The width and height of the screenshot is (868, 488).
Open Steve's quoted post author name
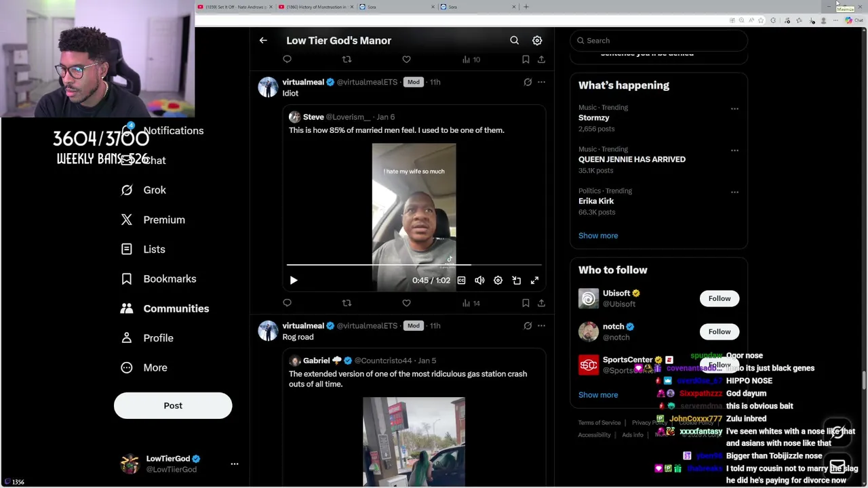[x=313, y=117]
